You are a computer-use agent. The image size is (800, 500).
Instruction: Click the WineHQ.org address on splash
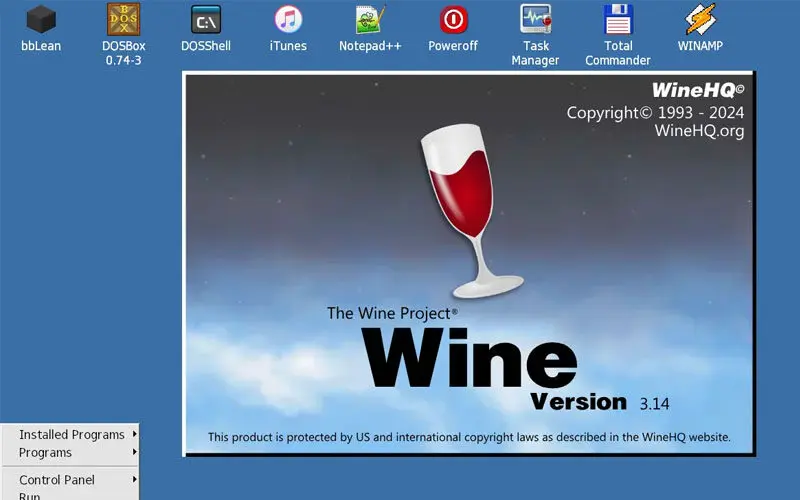tap(699, 131)
